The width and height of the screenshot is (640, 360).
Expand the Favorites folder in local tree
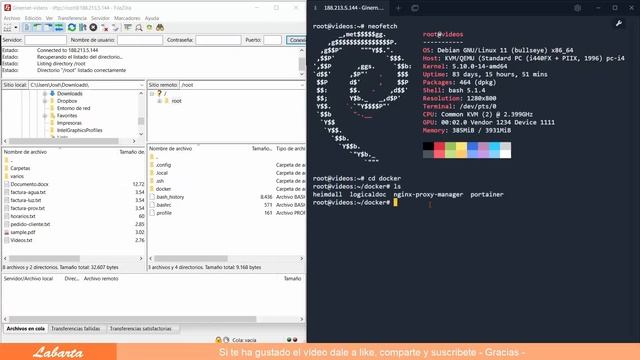(45, 116)
